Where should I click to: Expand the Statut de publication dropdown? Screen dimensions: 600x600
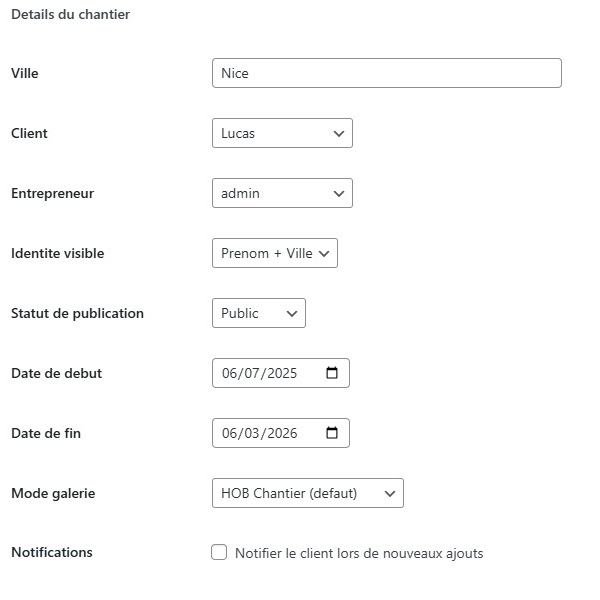point(259,313)
